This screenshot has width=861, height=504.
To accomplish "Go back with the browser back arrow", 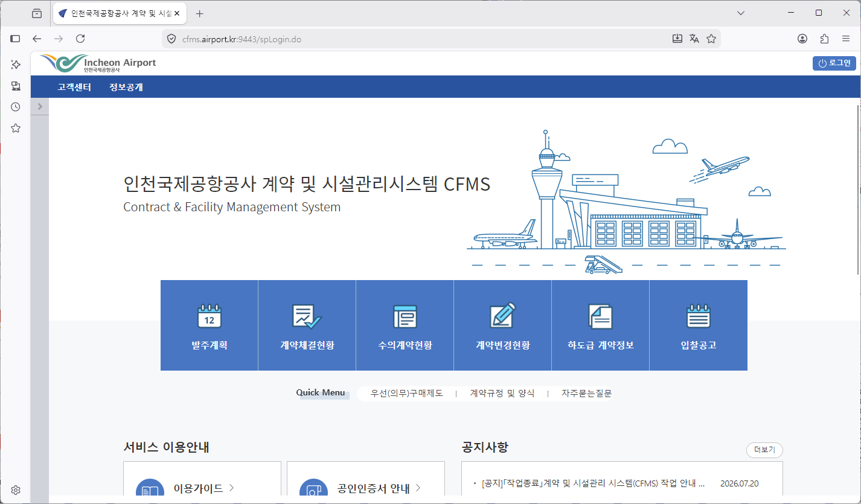I will (x=37, y=39).
